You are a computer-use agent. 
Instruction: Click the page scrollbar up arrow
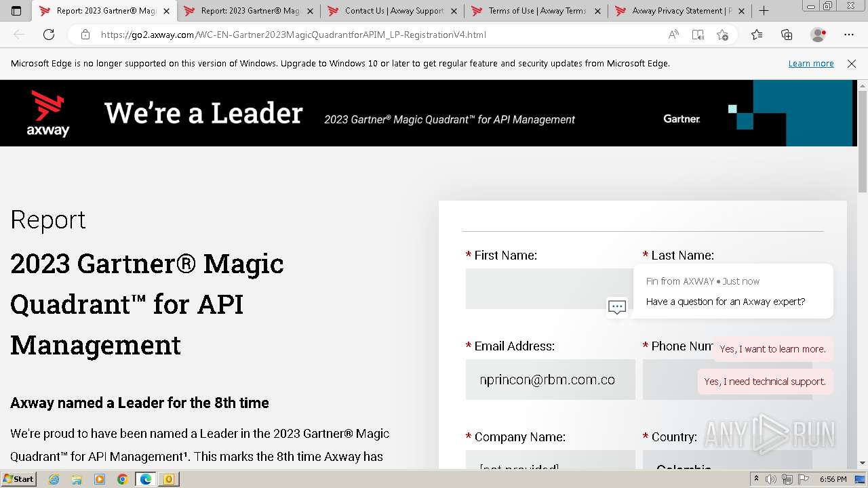[863, 85]
